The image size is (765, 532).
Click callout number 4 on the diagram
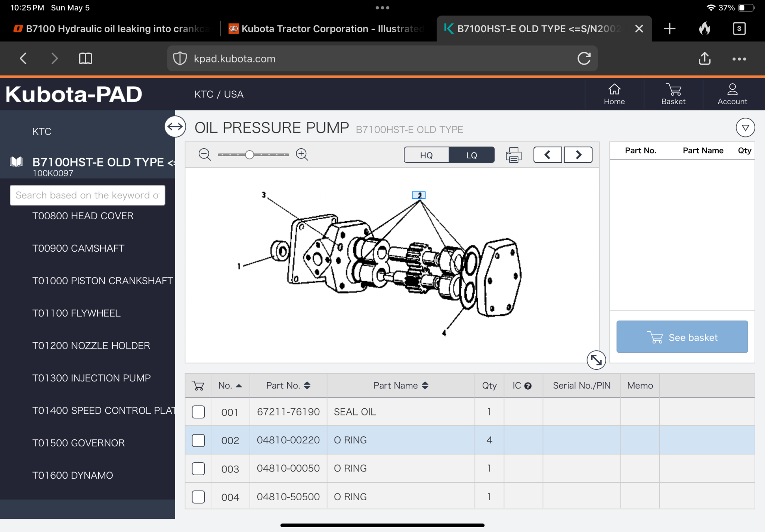tap(444, 333)
